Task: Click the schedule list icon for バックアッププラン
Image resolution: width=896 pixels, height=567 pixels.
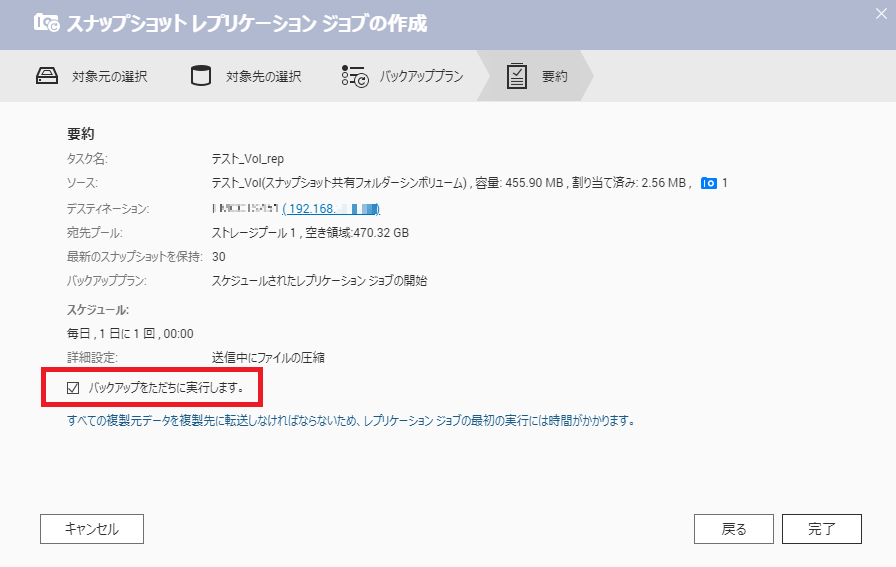Action: [354, 77]
